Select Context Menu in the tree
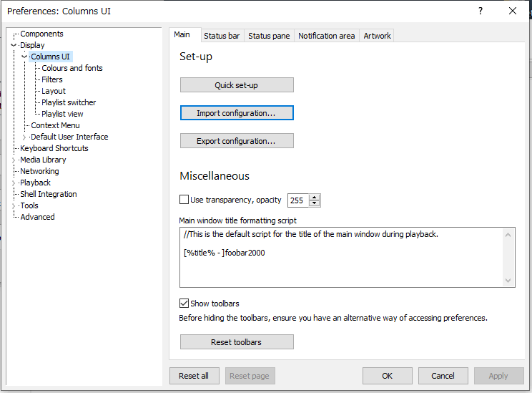The height and width of the screenshot is (393, 532). (55, 125)
